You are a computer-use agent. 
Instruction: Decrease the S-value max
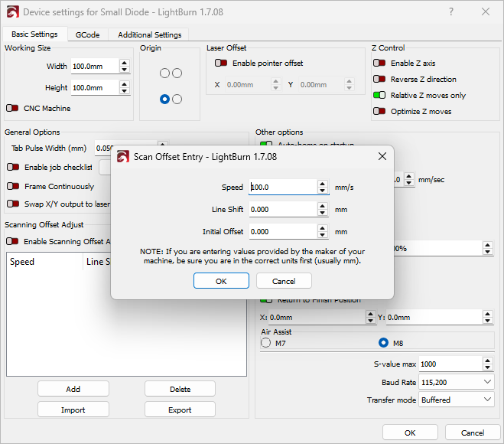(x=488, y=367)
